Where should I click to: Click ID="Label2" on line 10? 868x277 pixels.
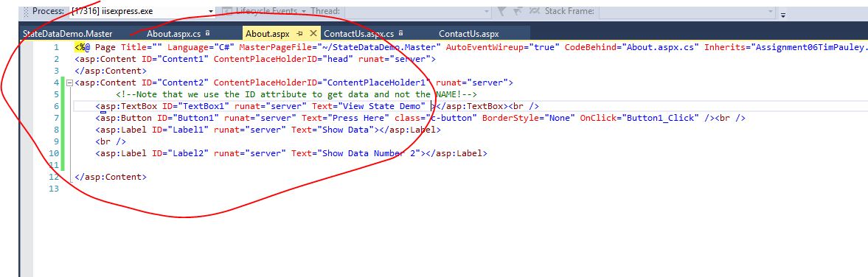tap(180, 153)
